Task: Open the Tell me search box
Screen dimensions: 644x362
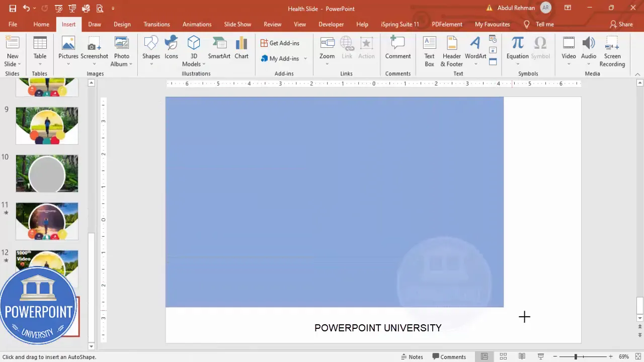Action: 539,24
